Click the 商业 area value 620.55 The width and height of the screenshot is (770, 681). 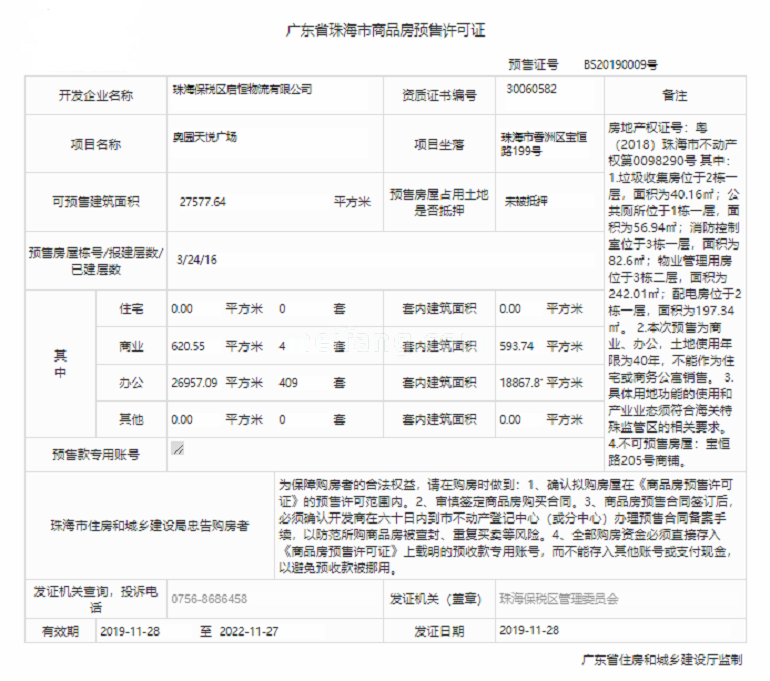pyautogui.click(x=188, y=346)
